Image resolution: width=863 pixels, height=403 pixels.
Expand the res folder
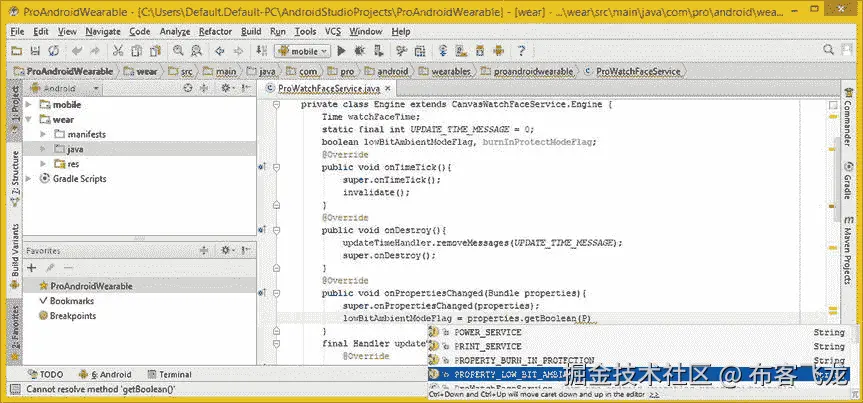click(43, 164)
